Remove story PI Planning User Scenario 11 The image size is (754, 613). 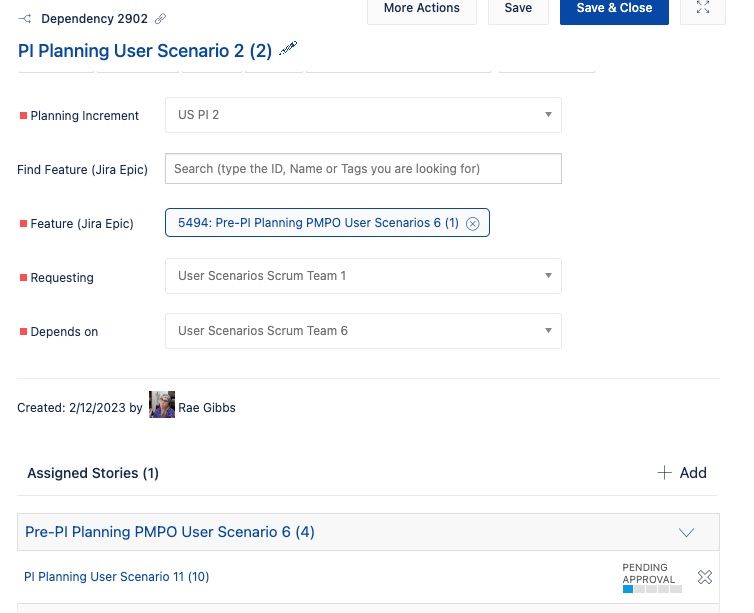pos(705,577)
